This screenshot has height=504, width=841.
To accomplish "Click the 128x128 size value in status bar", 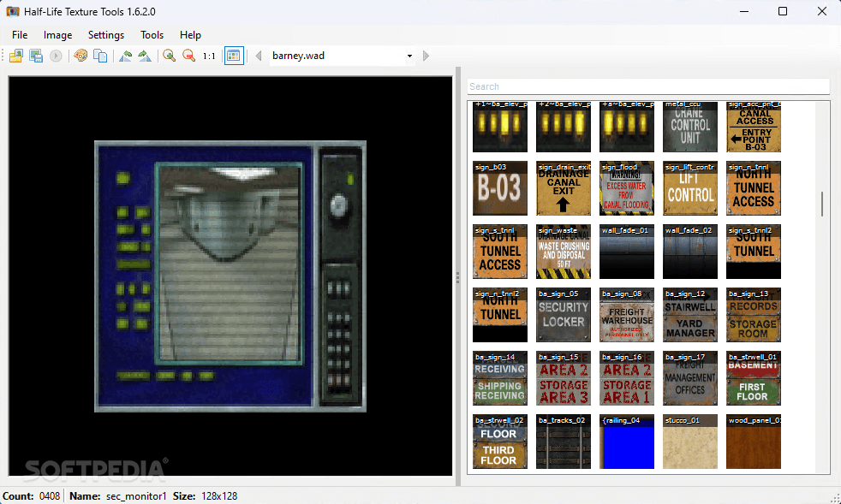I will pyautogui.click(x=219, y=496).
